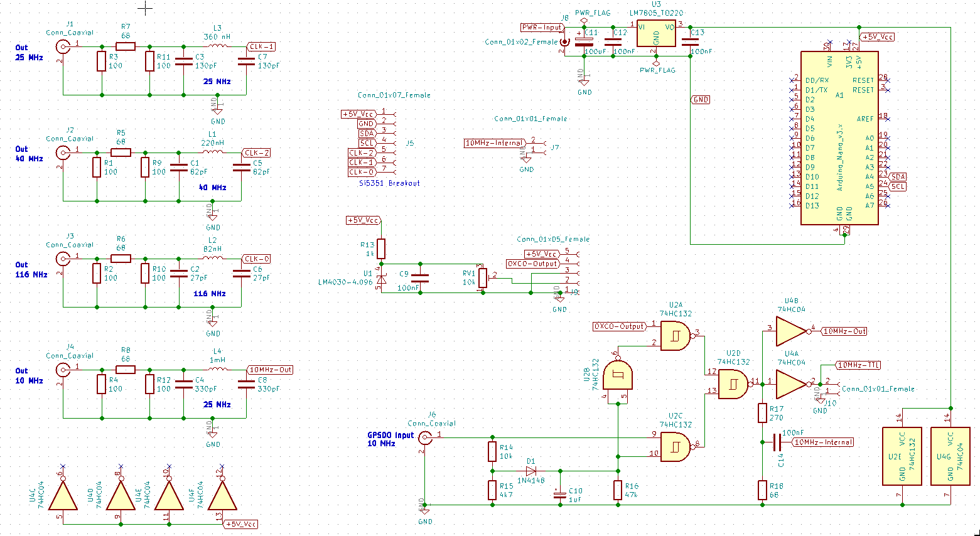Viewport: 980px width, 536px height.
Task: Select the RV1 10k potentiometer
Action: point(483,278)
